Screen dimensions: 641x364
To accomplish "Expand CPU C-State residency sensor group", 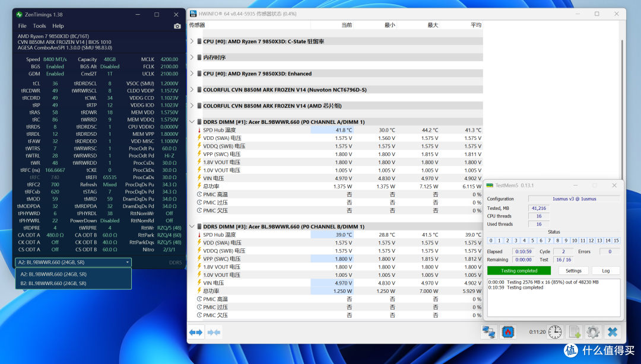I will (x=192, y=41).
